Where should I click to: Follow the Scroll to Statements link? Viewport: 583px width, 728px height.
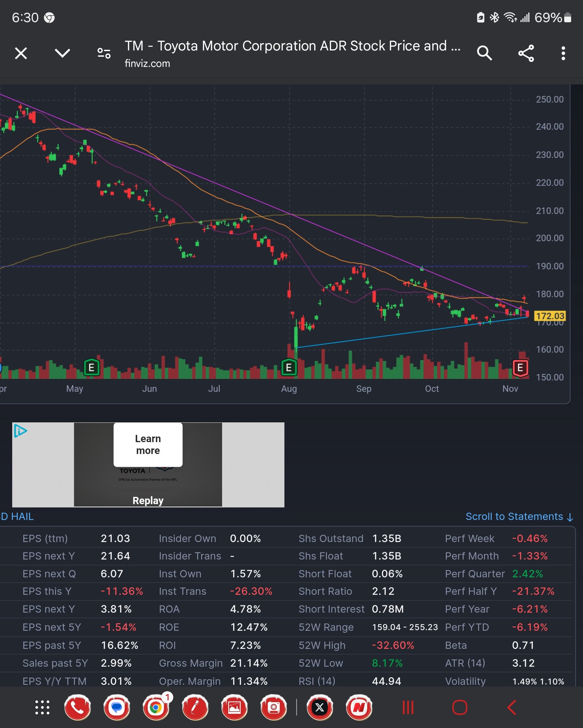[519, 517]
